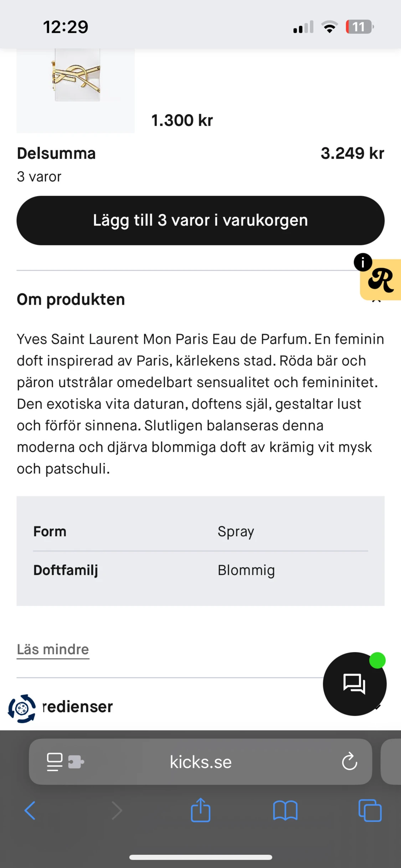The height and width of the screenshot is (868, 401).
Task: Go back with the Safari back arrow
Action: [30, 811]
